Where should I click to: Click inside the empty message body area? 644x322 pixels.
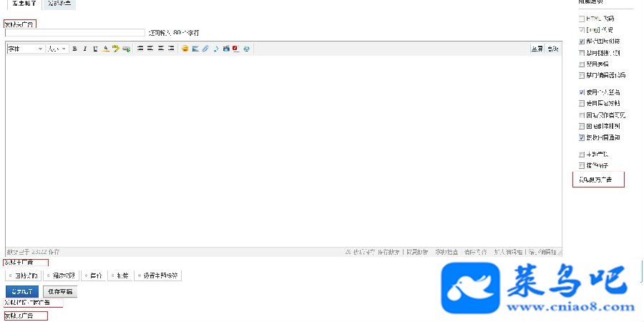click(x=283, y=151)
